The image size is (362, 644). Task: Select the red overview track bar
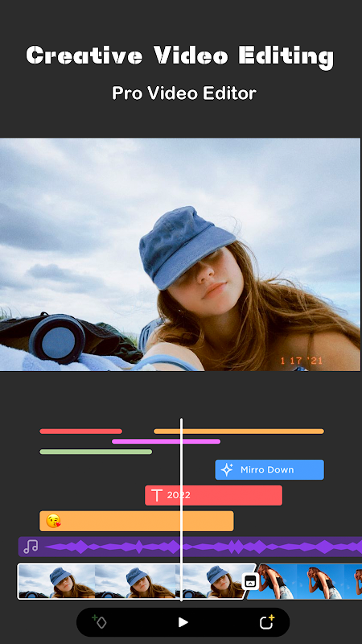click(81, 431)
